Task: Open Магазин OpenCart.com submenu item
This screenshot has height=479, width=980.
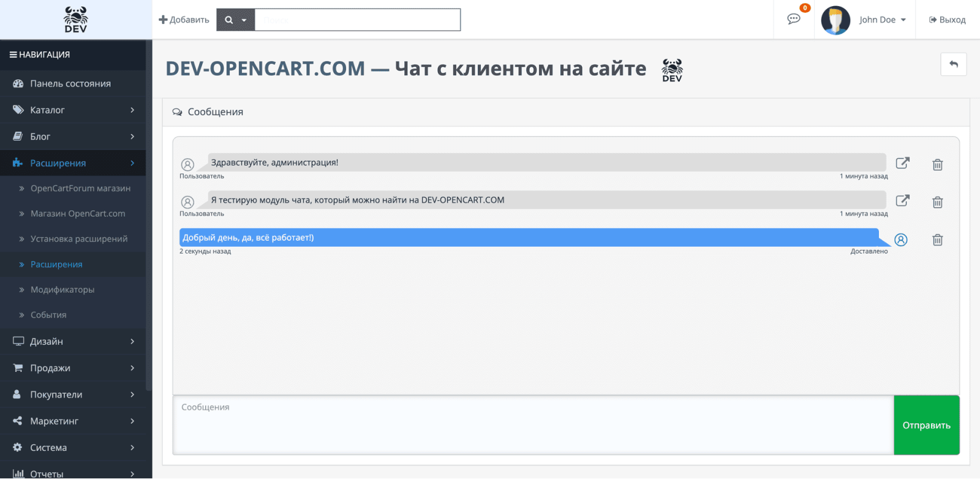Action: pyautogui.click(x=73, y=213)
